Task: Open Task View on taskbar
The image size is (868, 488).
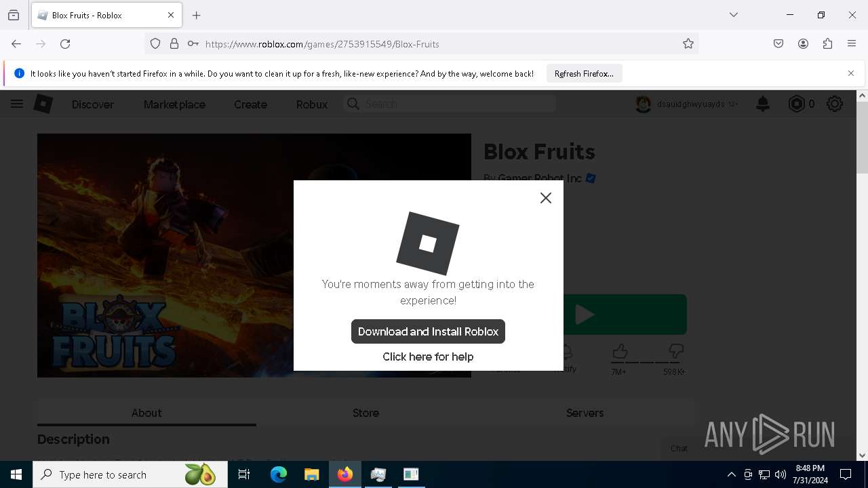Action: pyautogui.click(x=244, y=474)
